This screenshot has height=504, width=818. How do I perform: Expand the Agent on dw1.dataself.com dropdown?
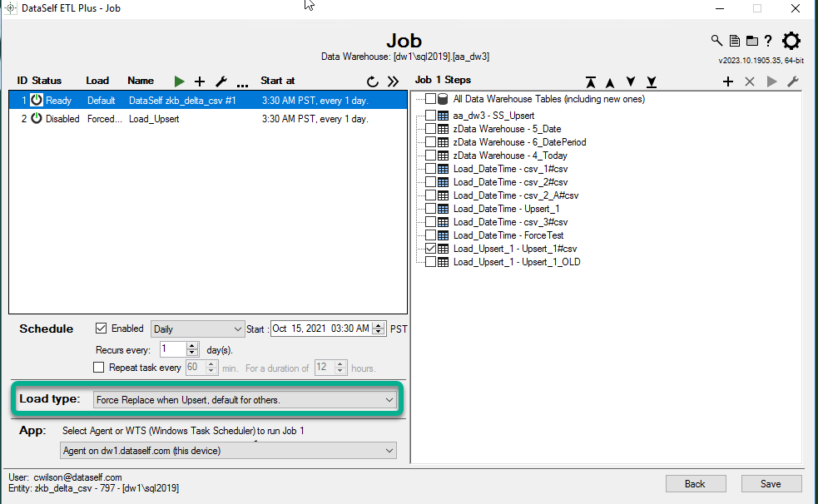(229, 451)
